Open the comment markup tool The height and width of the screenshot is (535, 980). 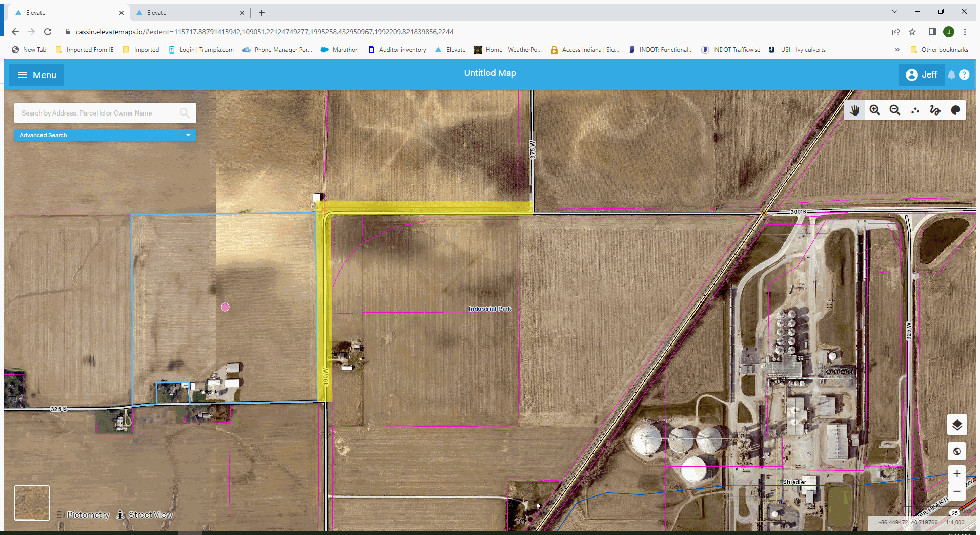(956, 110)
